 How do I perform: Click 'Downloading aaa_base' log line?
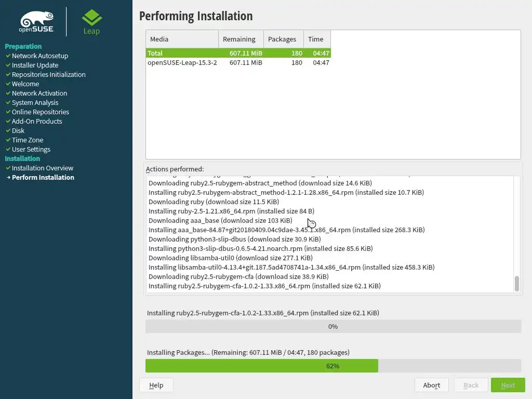[x=220, y=220]
